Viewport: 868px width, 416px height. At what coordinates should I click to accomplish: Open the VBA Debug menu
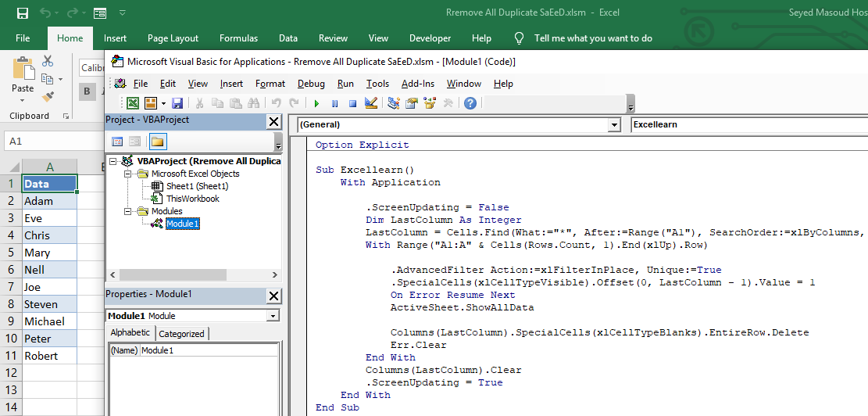click(x=311, y=84)
